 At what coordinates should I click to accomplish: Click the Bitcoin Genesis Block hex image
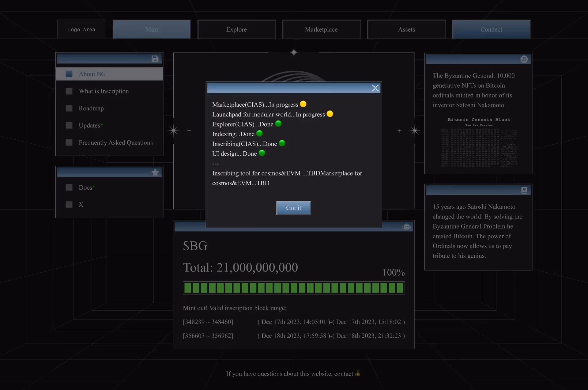479,142
